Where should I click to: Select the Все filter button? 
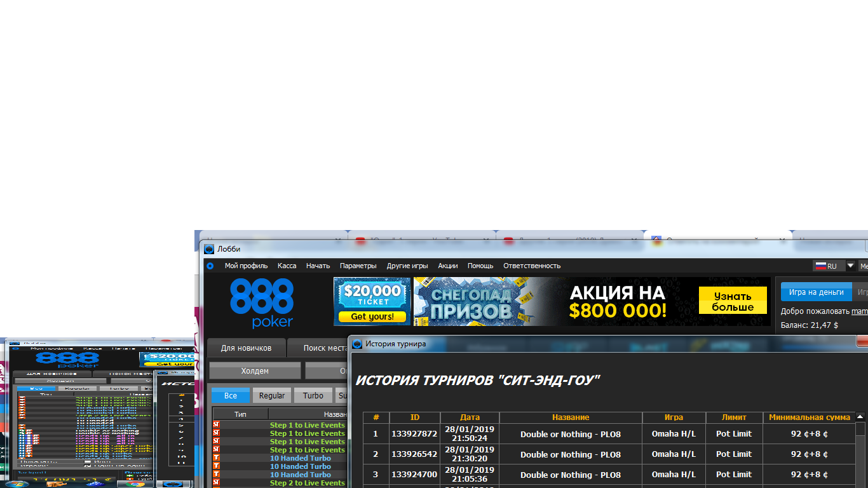click(x=231, y=395)
